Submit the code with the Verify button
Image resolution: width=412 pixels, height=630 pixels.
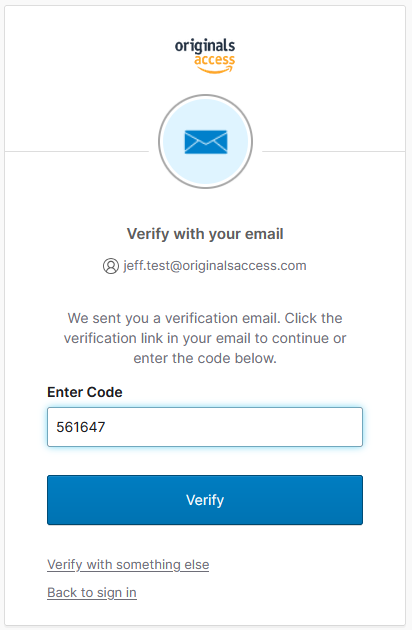(x=205, y=500)
